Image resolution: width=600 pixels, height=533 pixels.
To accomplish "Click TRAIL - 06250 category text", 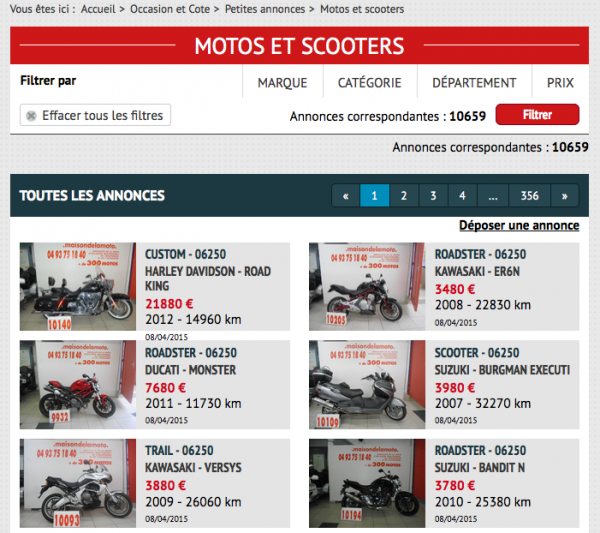I will coord(179,450).
